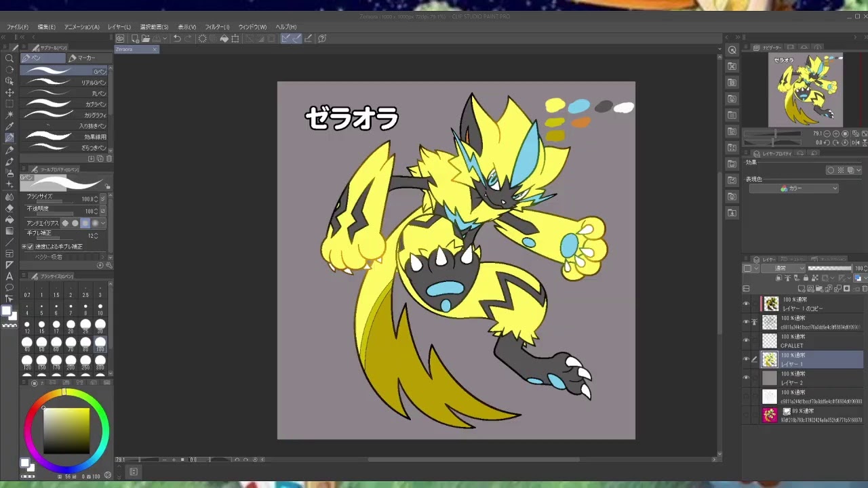Open the ファイル(F) menu
Viewport: 868px width, 488px height.
(x=18, y=27)
